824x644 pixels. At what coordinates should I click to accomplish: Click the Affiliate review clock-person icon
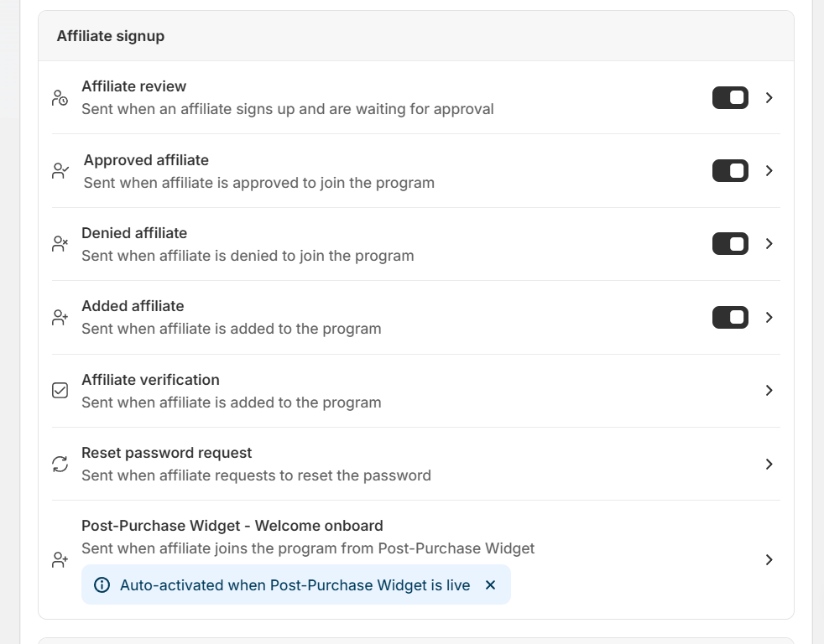(x=60, y=98)
